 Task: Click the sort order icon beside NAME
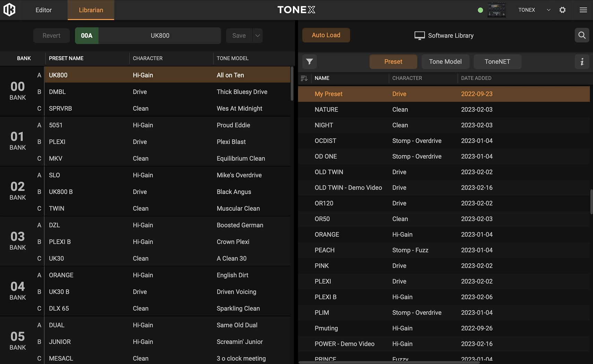tap(304, 78)
